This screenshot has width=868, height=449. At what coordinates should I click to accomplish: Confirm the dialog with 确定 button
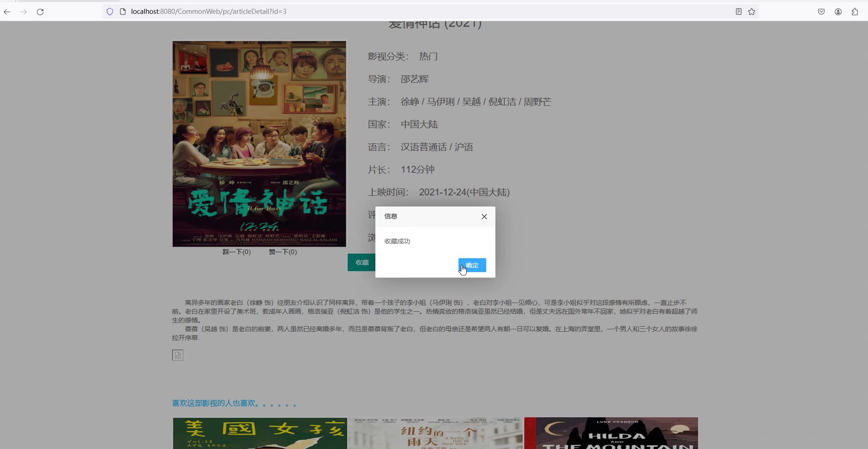[x=472, y=265]
